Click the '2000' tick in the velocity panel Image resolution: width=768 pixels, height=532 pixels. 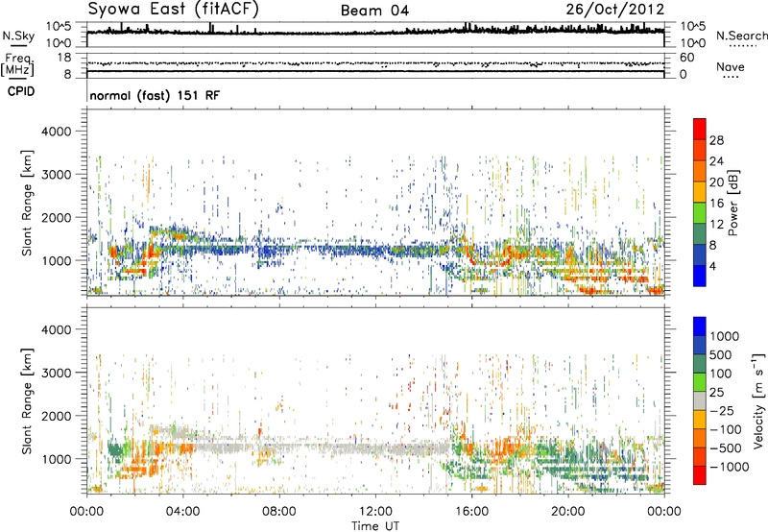56,416
